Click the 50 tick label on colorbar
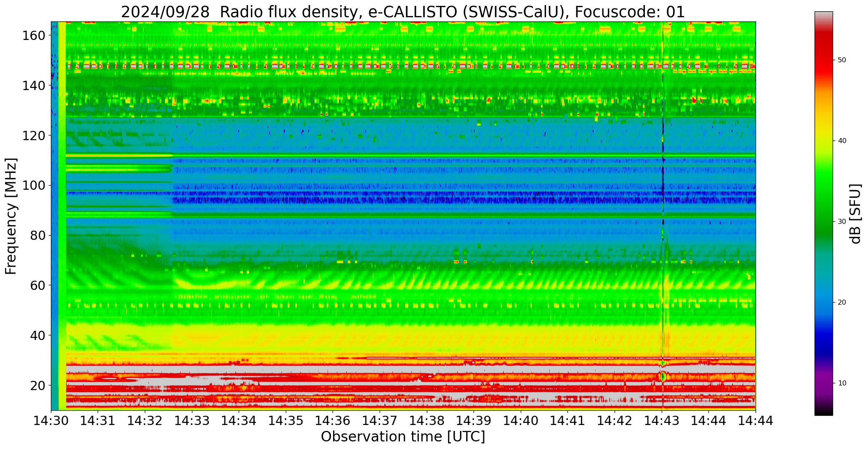 coord(842,60)
